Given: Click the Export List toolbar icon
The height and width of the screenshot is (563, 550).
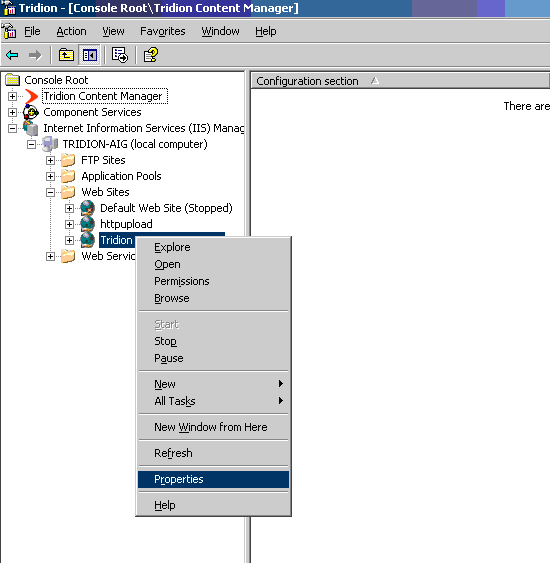Looking at the screenshot, I should click(120, 55).
